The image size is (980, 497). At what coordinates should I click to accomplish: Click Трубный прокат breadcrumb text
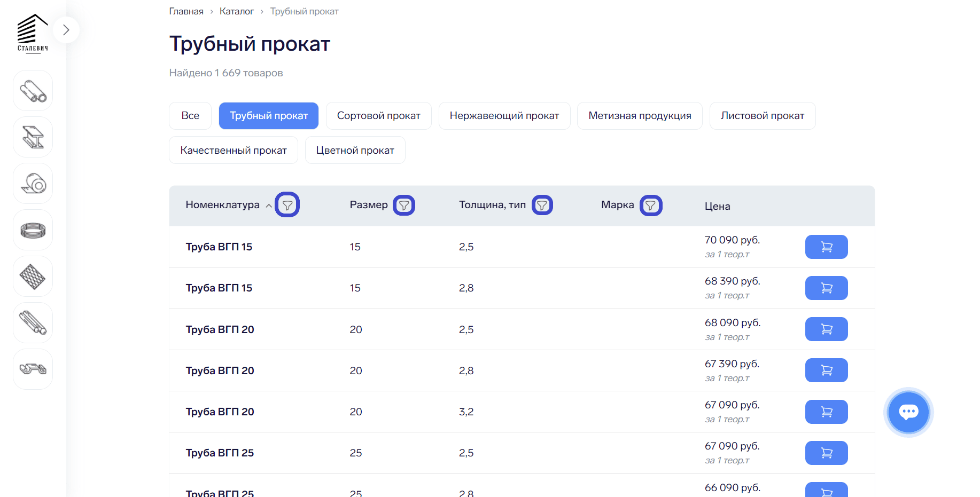point(304,11)
